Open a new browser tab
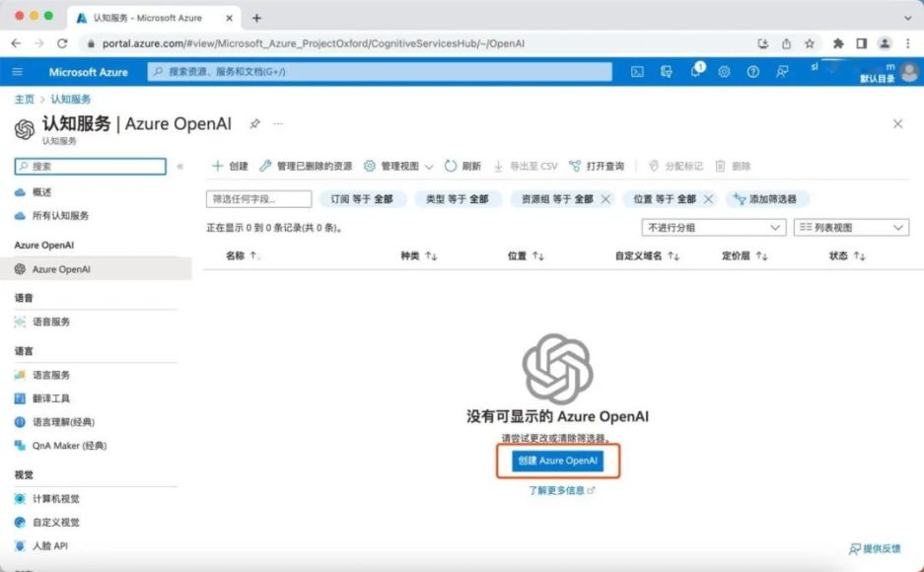 pos(256,19)
